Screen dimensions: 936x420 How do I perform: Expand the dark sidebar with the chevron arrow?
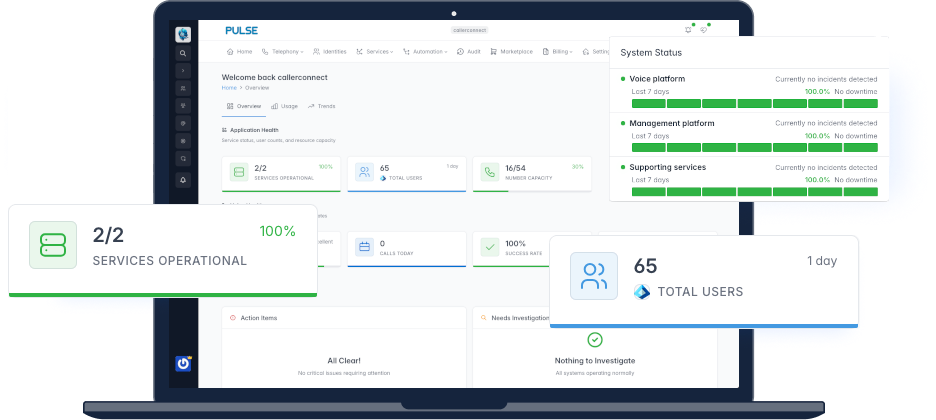[183, 70]
